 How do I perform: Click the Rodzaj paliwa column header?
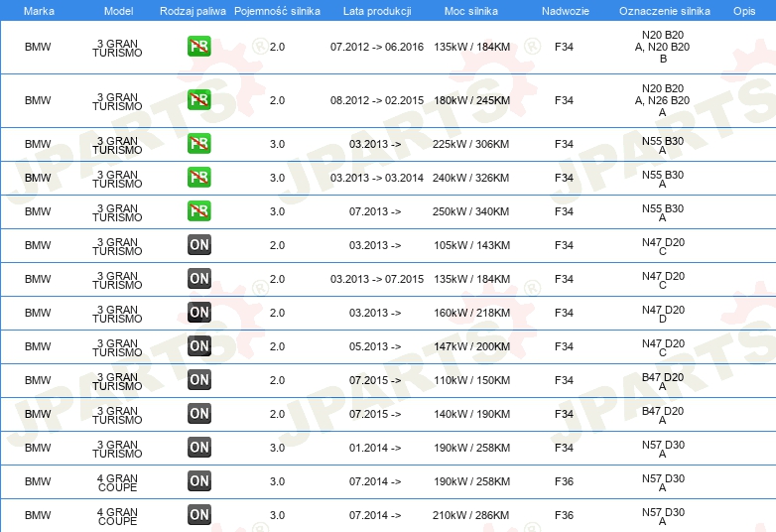(x=193, y=11)
